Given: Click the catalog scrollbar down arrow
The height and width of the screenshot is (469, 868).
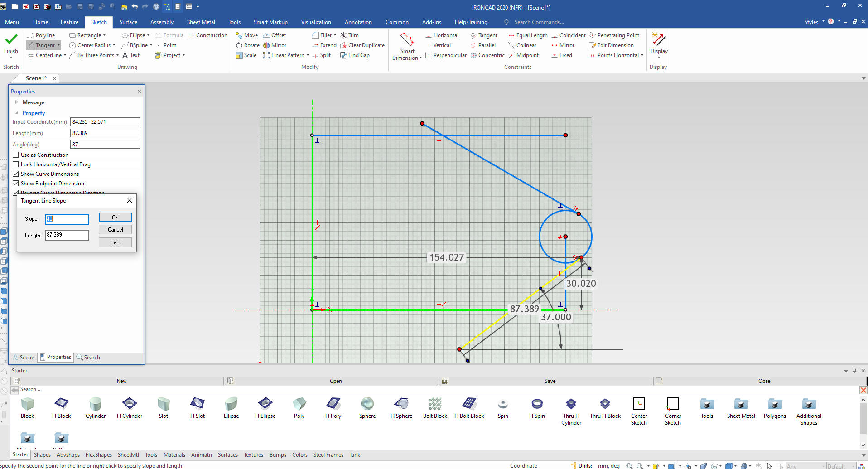Looking at the screenshot, I should point(863,445).
